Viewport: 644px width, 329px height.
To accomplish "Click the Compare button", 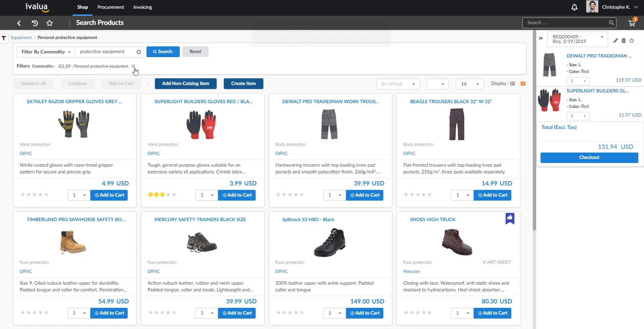I will (77, 84).
